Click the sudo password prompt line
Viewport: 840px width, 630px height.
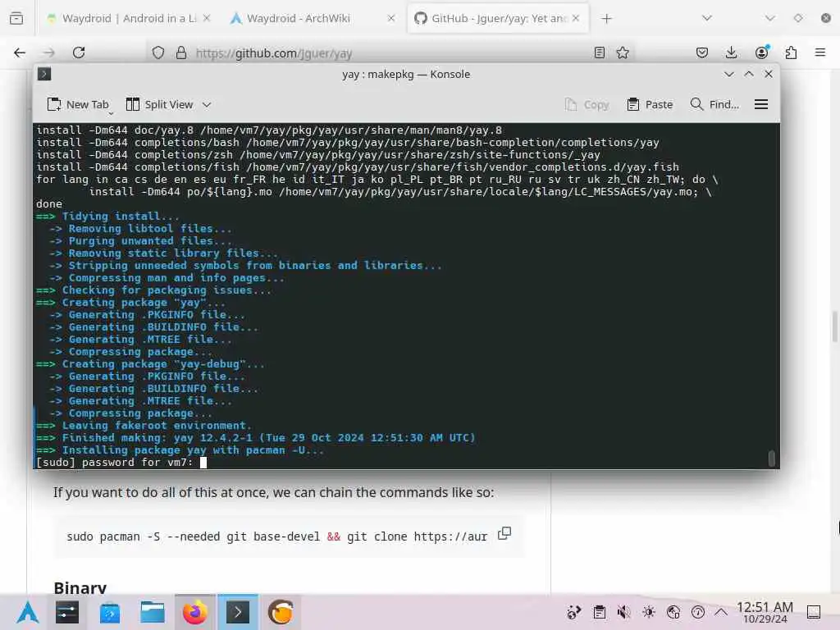pyautogui.click(x=121, y=463)
